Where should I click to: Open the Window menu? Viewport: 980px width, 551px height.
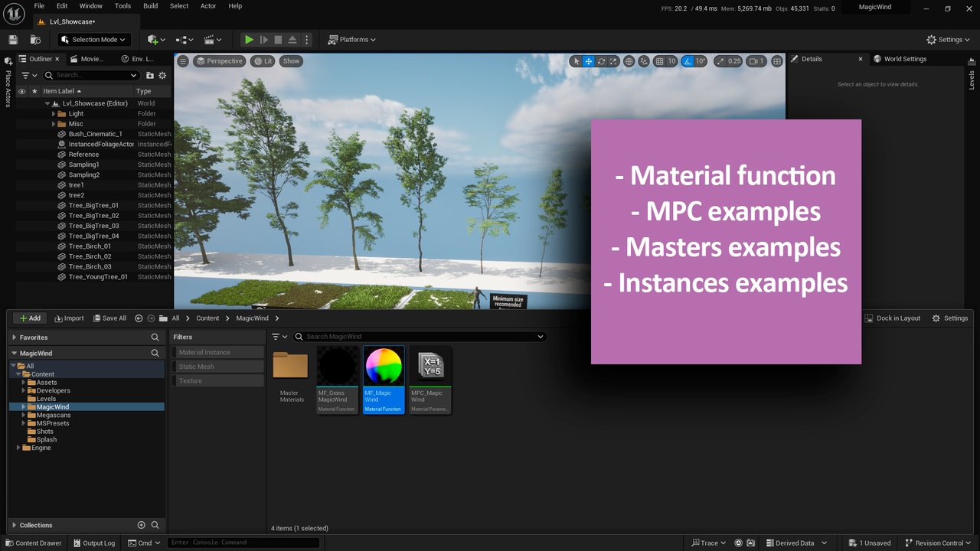tap(91, 6)
